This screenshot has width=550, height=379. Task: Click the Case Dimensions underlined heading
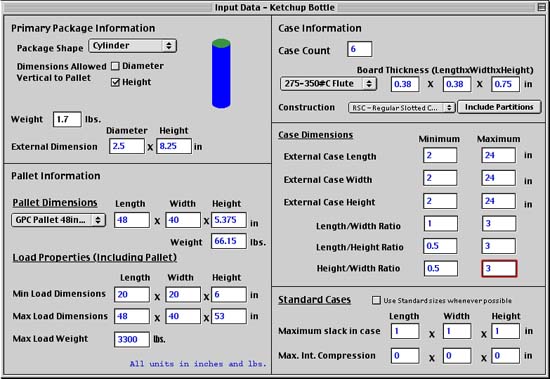(316, 135)
